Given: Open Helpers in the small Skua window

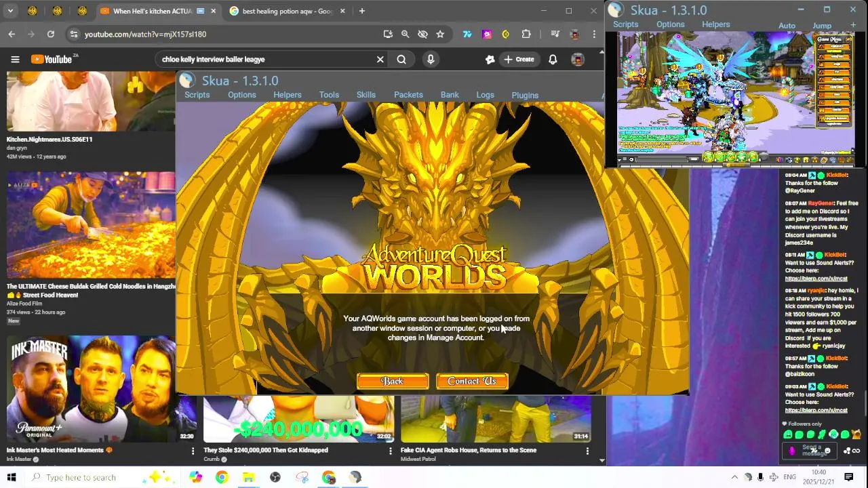Looking at the screenshot, I should (x=716, y=24).
